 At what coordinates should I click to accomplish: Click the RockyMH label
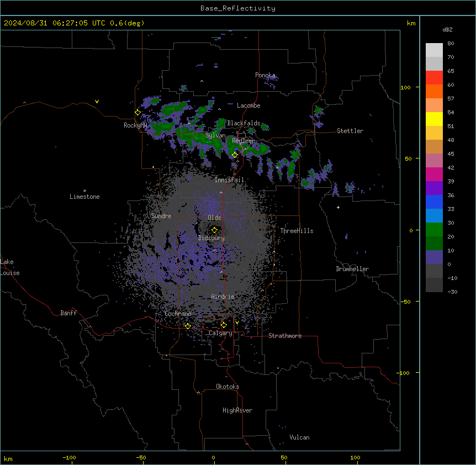click(x=135, y=125)
